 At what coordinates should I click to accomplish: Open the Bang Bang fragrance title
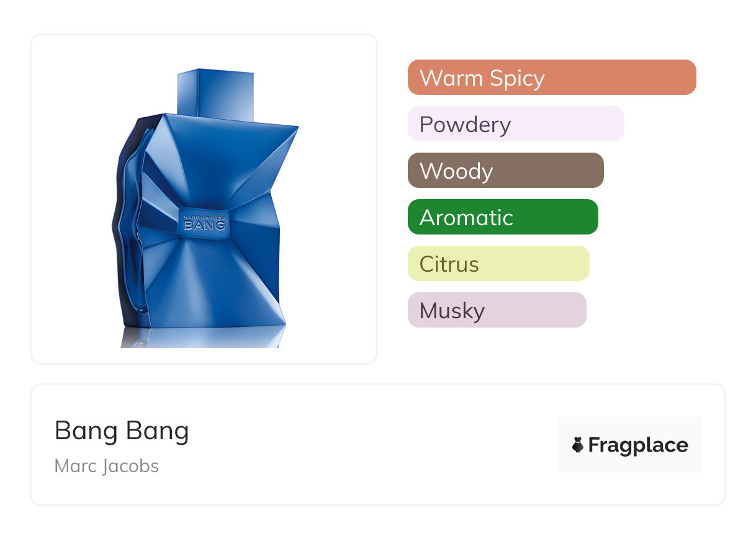[122, 431]
